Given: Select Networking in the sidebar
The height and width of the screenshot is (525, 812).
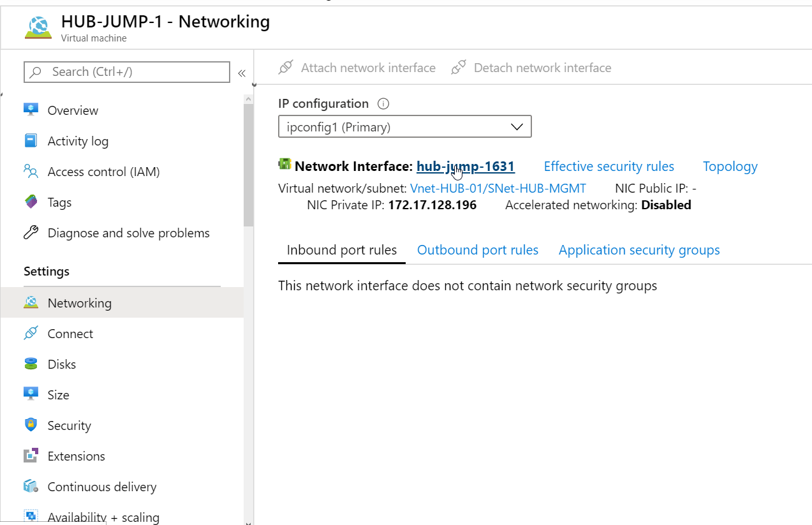Looking at the screenshot, I should pos(122,303).
